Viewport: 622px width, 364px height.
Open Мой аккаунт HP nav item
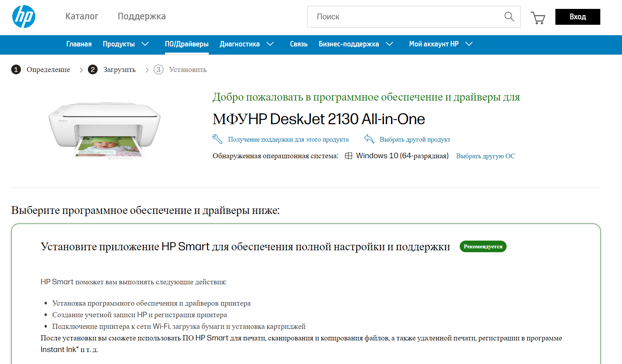tap(434, 44)
